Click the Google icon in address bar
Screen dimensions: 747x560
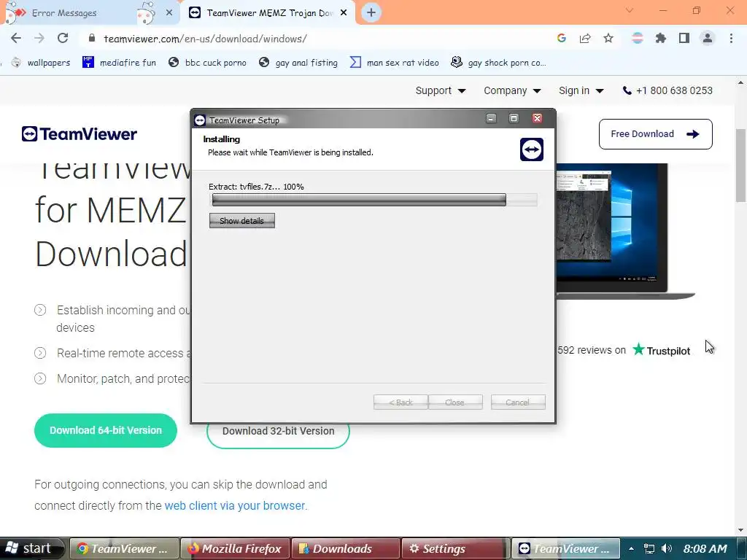coord(561,39)
